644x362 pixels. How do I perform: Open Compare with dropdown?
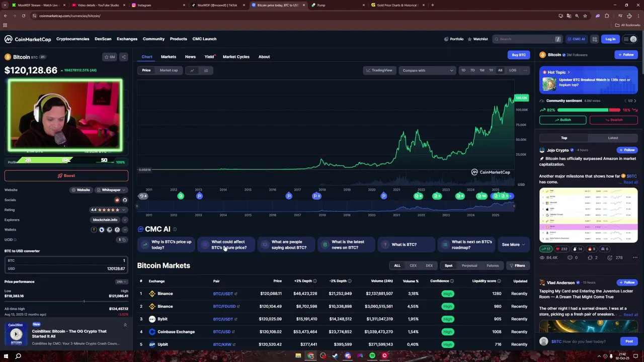427,70
